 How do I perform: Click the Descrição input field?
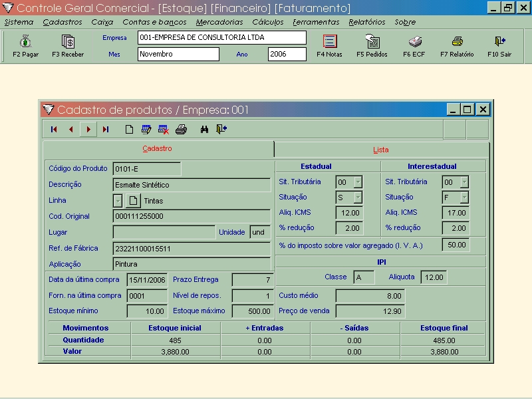tap(192, 185)
